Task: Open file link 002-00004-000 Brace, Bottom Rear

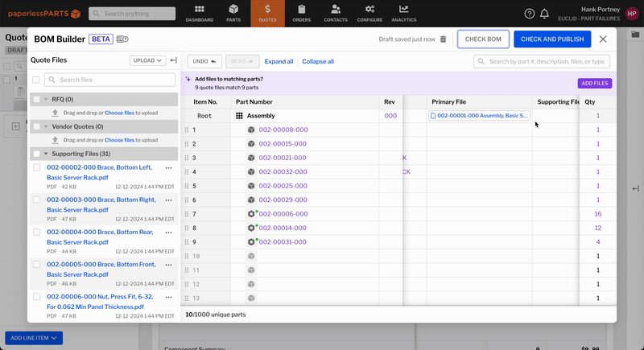Action: point(100,237)
